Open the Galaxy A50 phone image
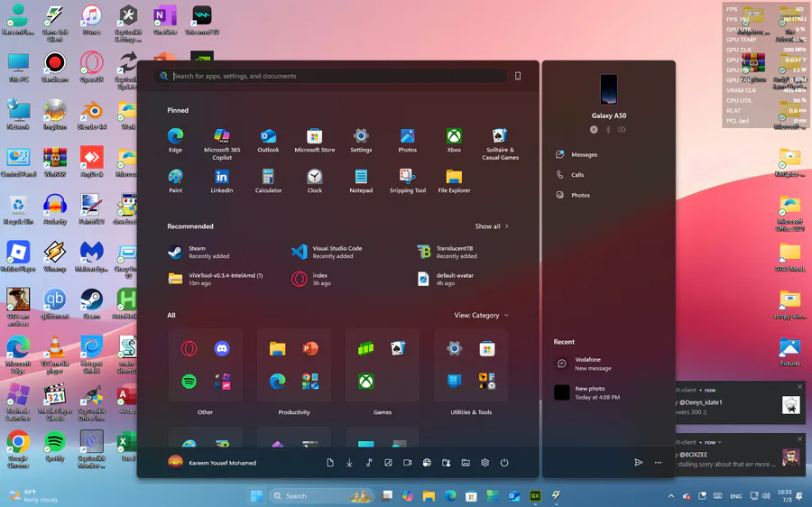The height and width of the screenshot is (507, 812). tap(608, 89)
